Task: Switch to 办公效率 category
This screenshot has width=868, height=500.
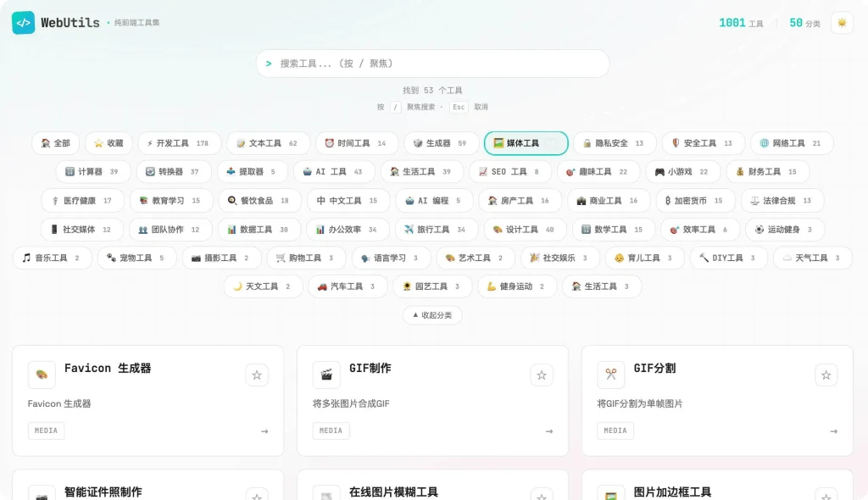Action: (348, 229)
